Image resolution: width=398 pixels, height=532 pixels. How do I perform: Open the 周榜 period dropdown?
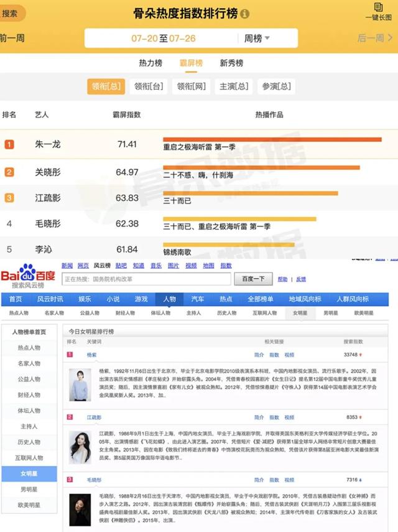(257, 39)
